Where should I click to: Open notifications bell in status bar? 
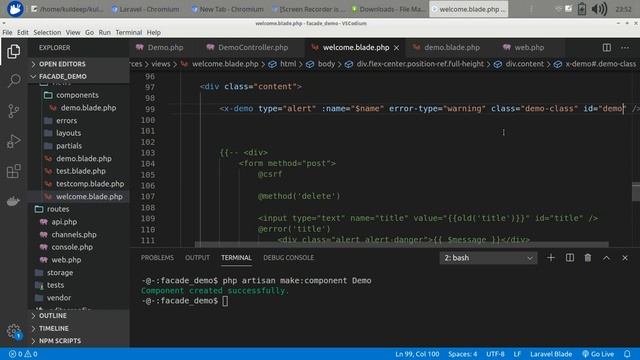pyautogui.click(x=627, y=354)
